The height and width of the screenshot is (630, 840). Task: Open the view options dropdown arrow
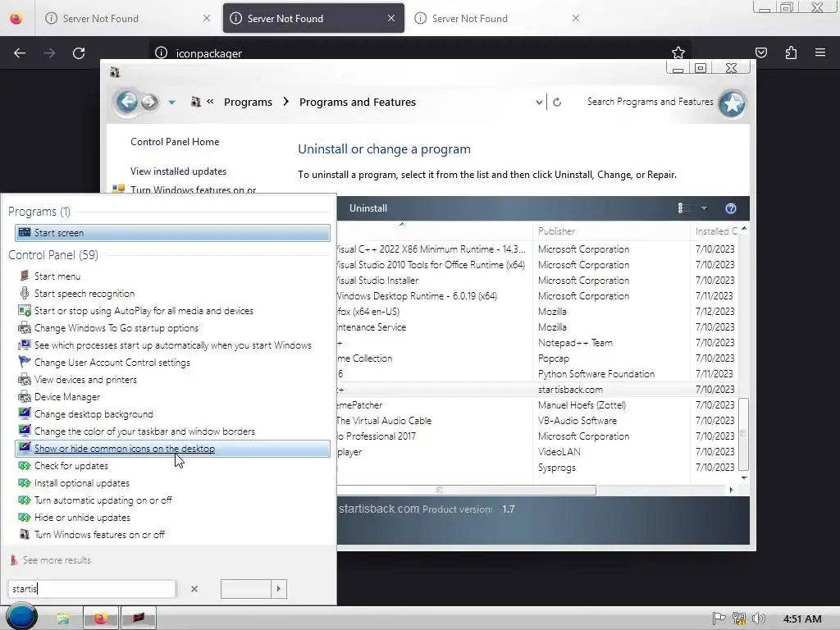(x=704, y=208)
